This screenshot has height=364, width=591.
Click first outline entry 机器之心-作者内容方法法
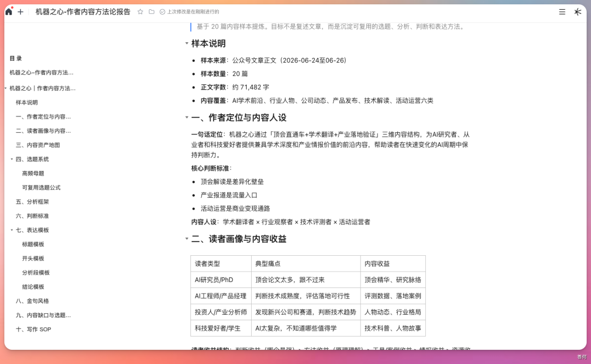click(42, 73)
